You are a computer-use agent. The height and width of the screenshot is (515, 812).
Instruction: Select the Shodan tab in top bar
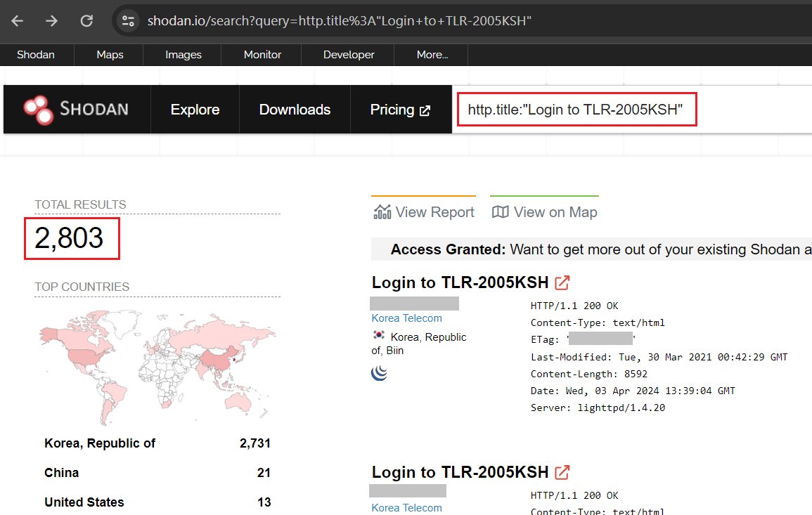36,54
